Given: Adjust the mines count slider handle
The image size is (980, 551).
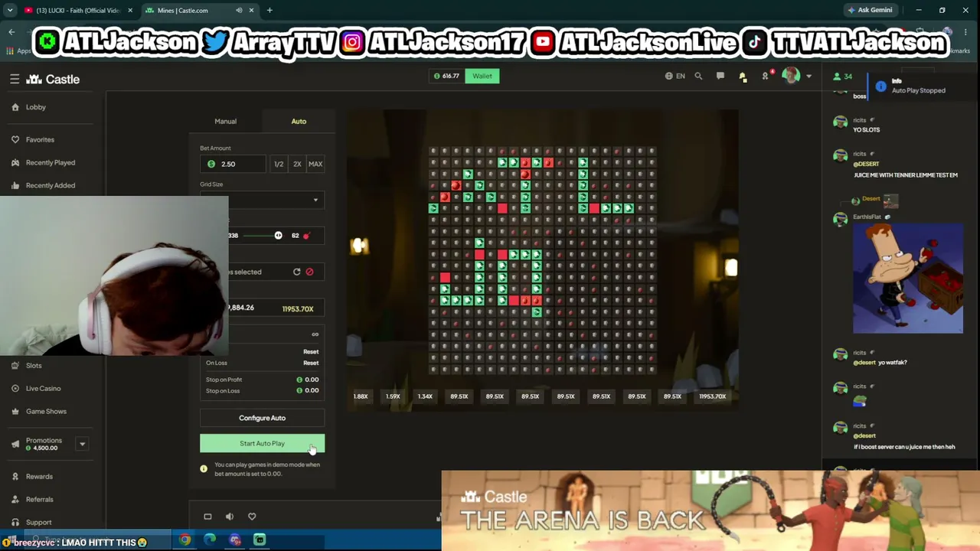Looking at the screenshot, I should (278, 235).
